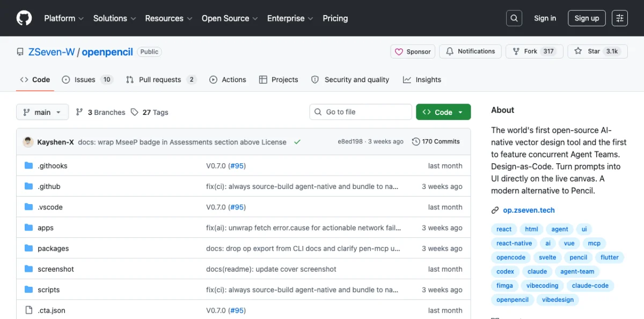644x319 pixels.
Task: Click the docs(readme) update cover screenshot message
Action: [271, 269]
